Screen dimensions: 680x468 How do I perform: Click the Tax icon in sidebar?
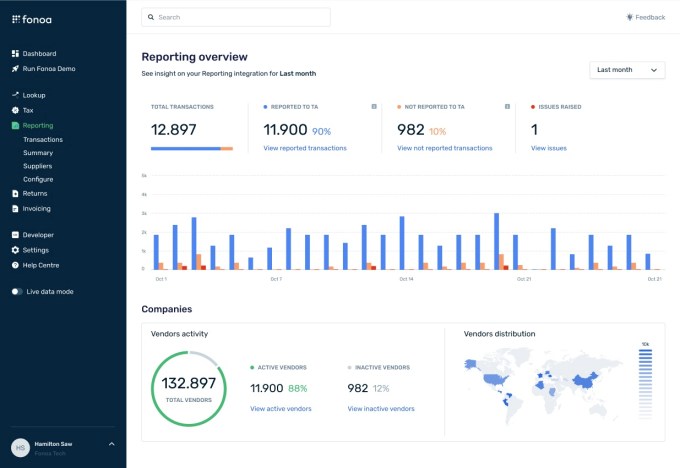(15, 110)
